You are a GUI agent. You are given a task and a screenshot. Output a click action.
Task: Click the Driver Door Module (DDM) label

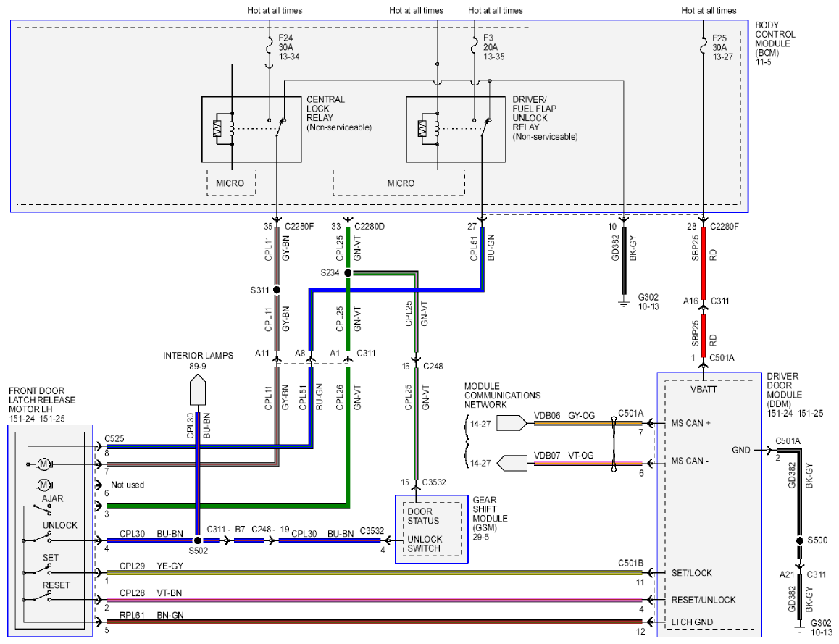tap(794, 395)
